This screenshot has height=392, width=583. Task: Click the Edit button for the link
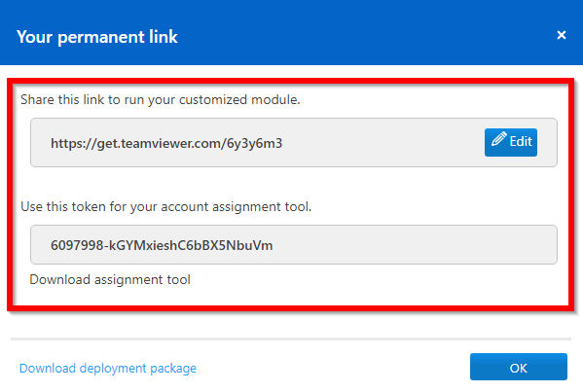coord(511,142)
